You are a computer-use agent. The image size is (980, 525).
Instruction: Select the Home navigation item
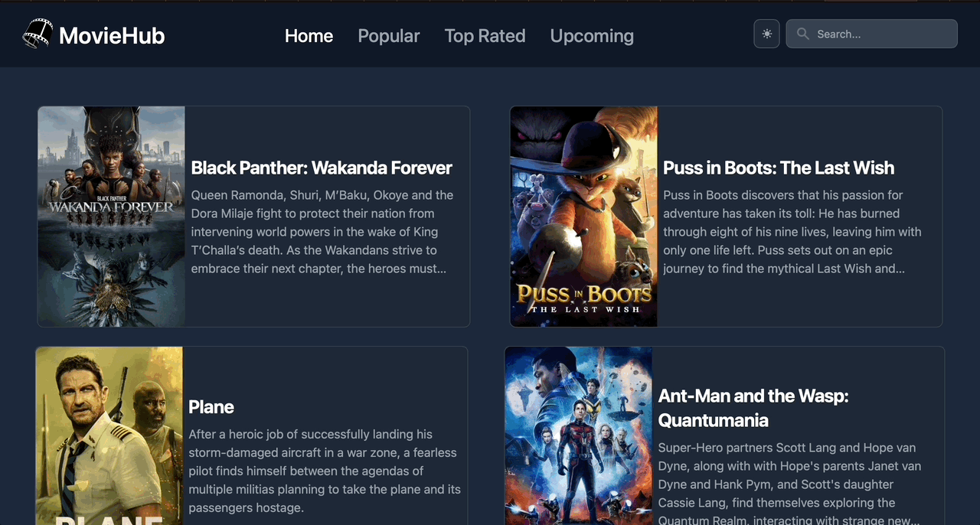(309, 35)
